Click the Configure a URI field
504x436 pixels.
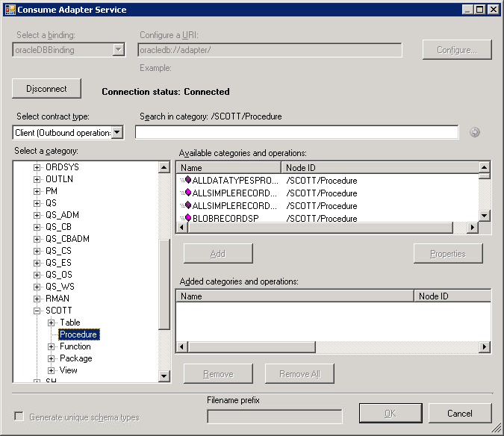(270, 50)
